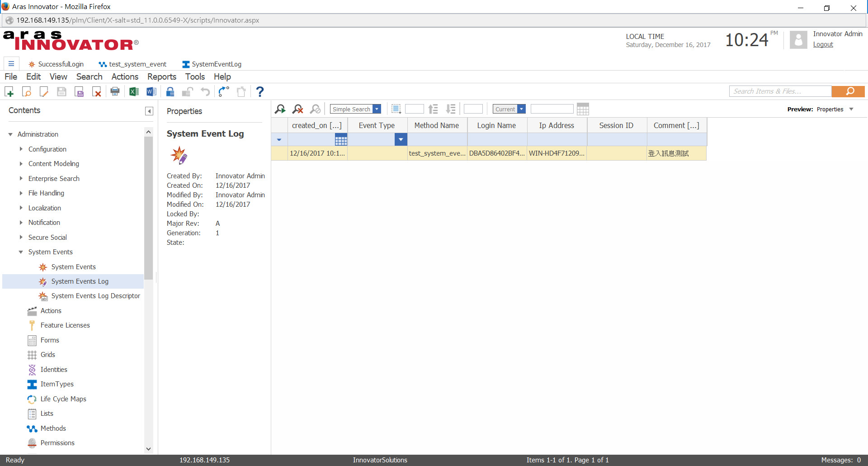The width and height of the screenshot is (868, 466).
Task: Expand the Configuration tree node
Action: point(21,149)
